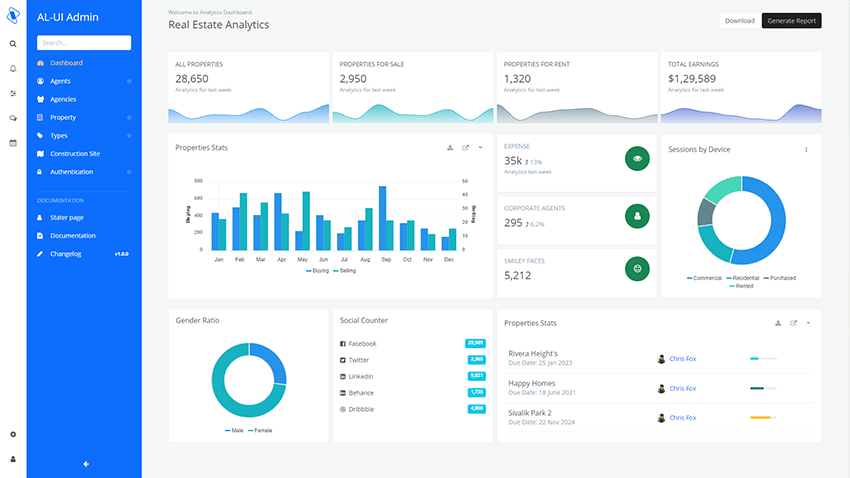Click the download icon in the bar chart panel

coord(450,148)
